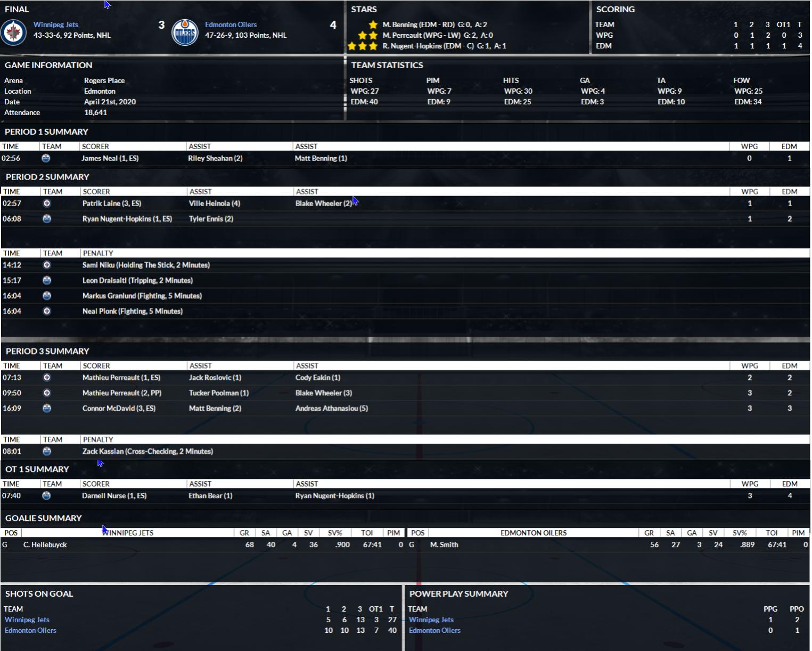The height and width of the screenshot is (651, 812).
Task: Click Jets icon beside Patrik Laine goal
Action: click(47, 204)
